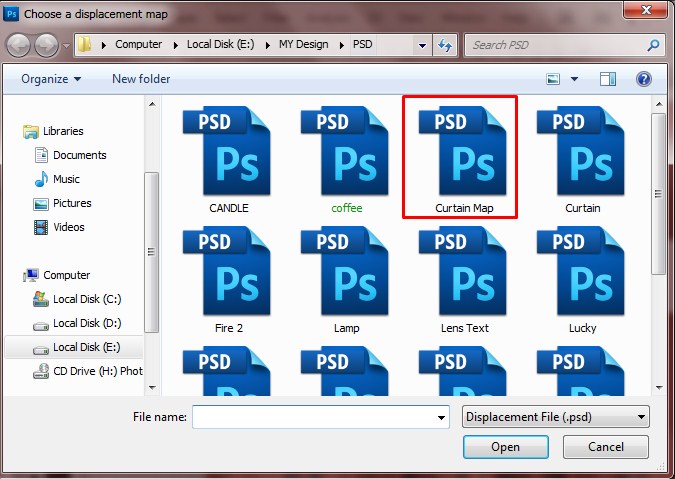Select the PSD file icon labeled Curtain
This screenshot has width=675, height=479.
click(x=581, y=151)
